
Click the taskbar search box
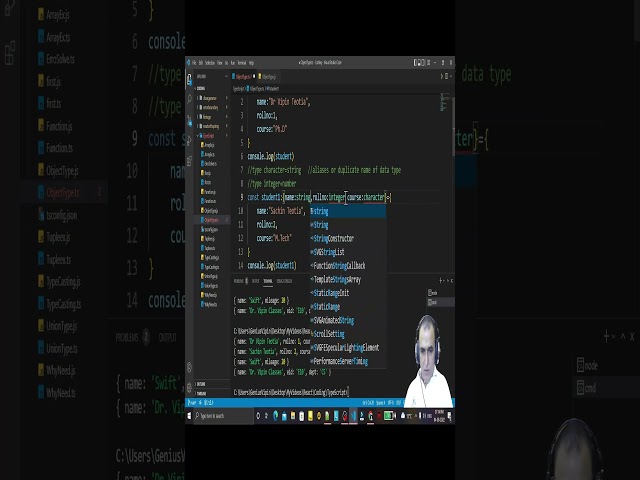coord(223,416)
